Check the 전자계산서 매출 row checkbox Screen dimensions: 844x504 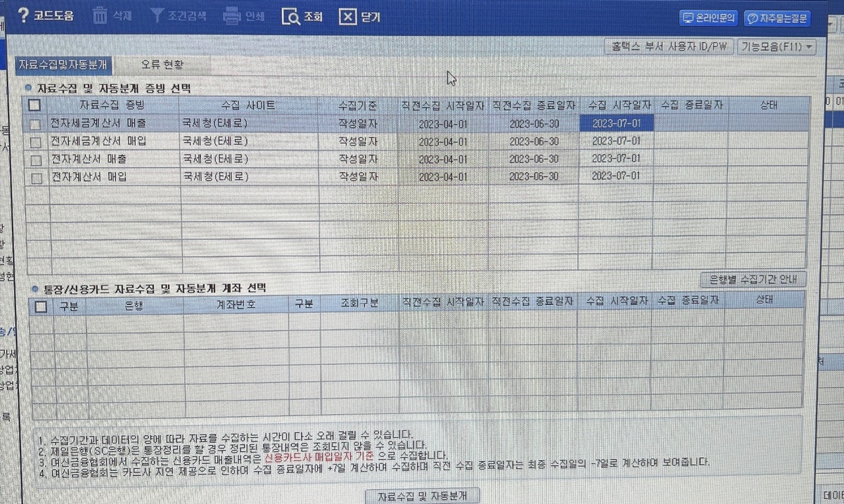[35, 160]
